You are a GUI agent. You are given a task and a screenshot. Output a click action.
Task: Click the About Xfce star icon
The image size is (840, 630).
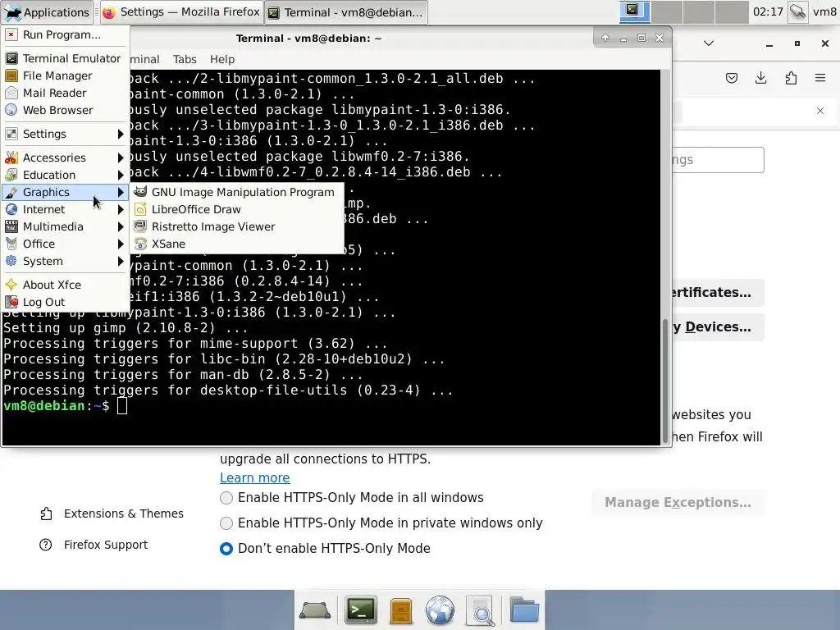(11, 285)
